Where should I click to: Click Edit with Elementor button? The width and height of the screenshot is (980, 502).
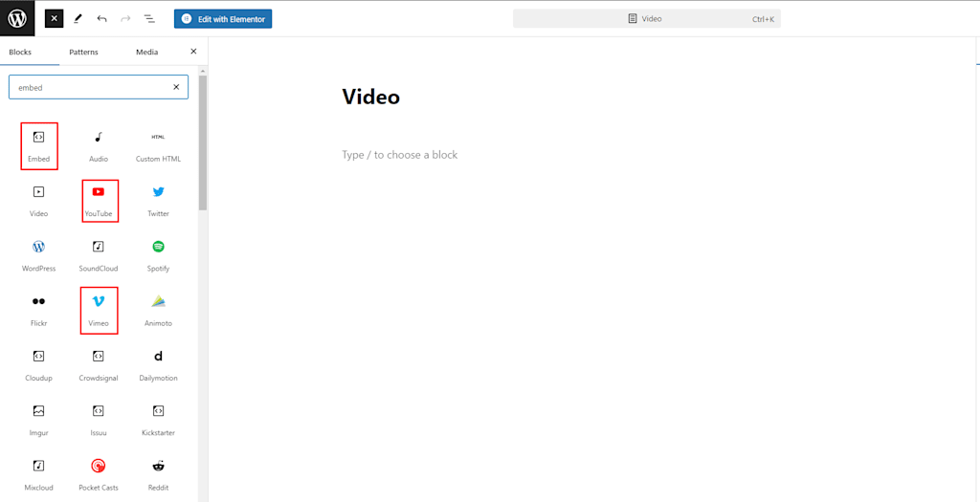(x=223, y=19)
